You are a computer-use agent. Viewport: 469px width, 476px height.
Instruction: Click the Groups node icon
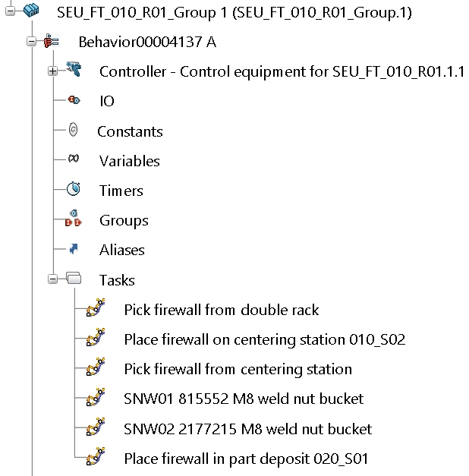pos(74,220)
